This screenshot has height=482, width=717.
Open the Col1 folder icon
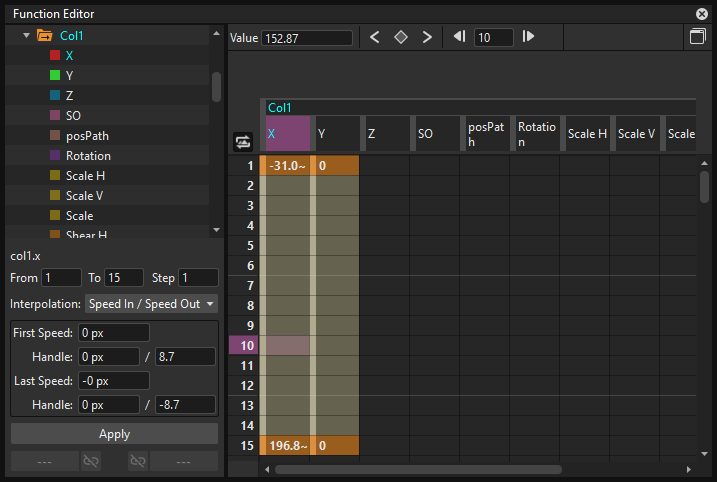[44, 35]
